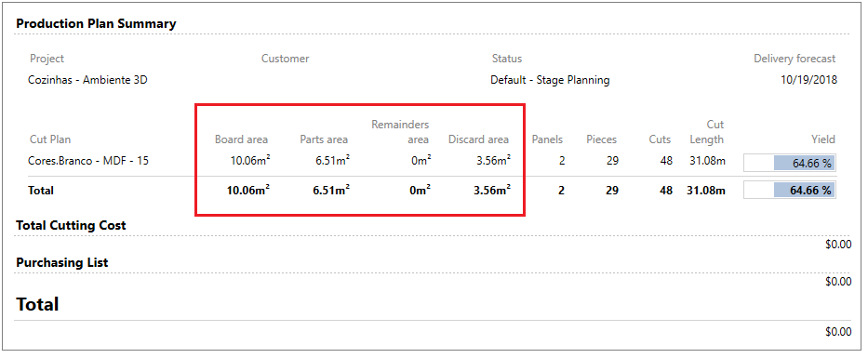
Task: Click the $0.00 under Total Cutting Cost
Action: (x=838, y=245)
